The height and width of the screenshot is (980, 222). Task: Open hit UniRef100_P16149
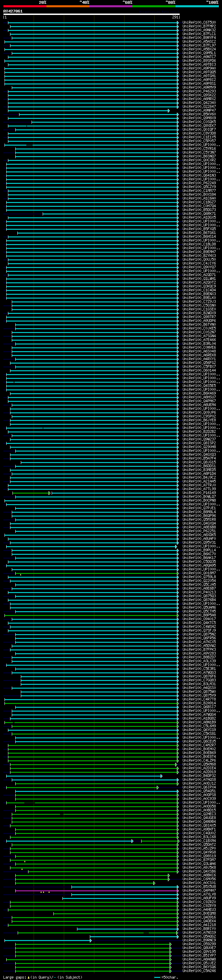(199, 493)
